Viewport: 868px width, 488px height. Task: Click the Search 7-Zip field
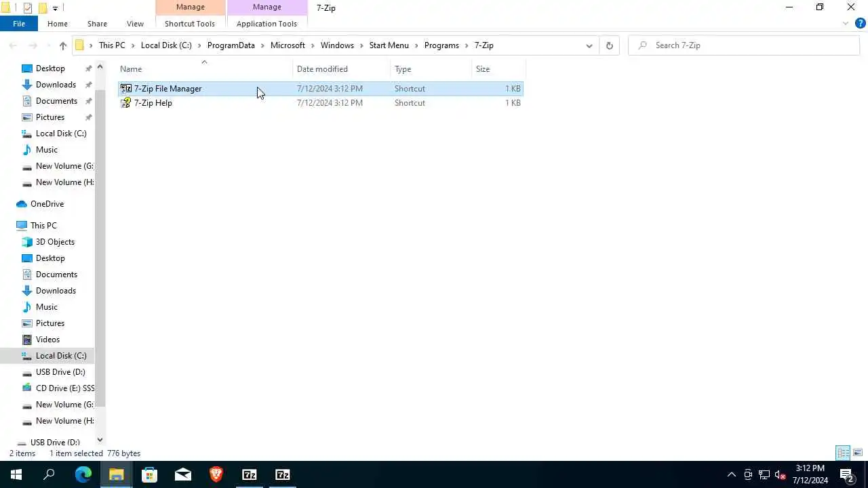(744, 45)
